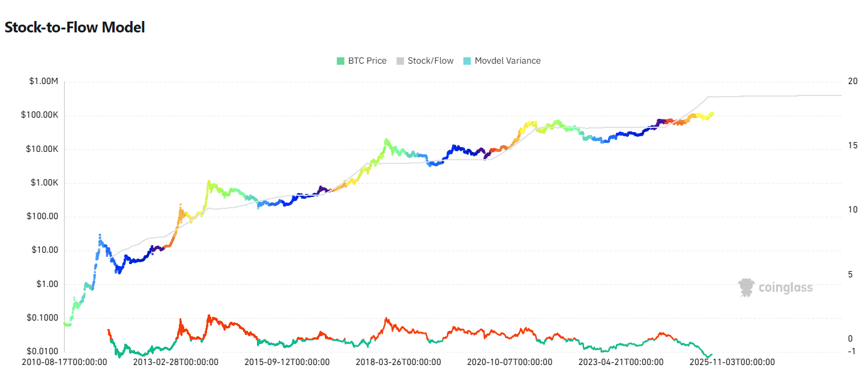Click the $1.00M y-axis label
This screenshot has width=868, height=374.
click(44, 82)
